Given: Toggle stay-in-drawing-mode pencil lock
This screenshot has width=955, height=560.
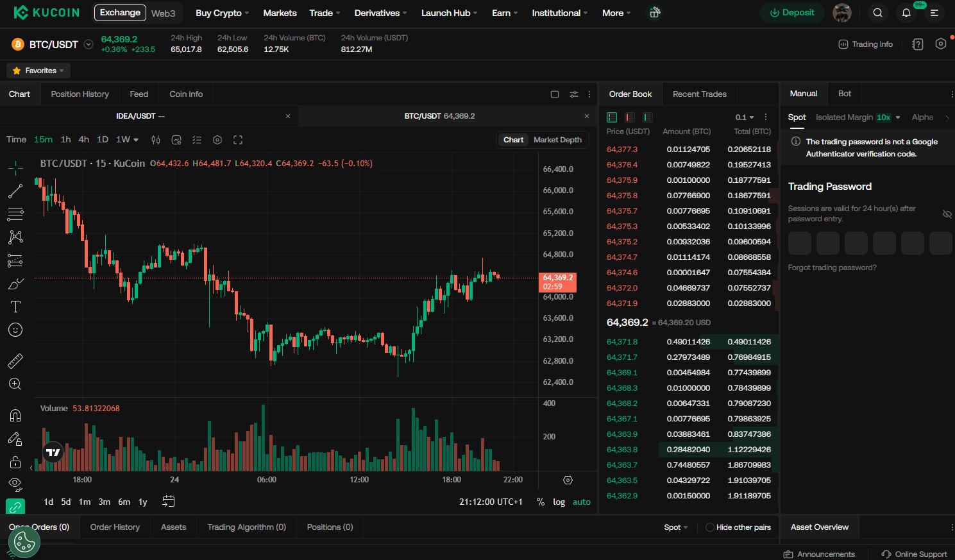Looking at the screenshot, I should (15, 439).
